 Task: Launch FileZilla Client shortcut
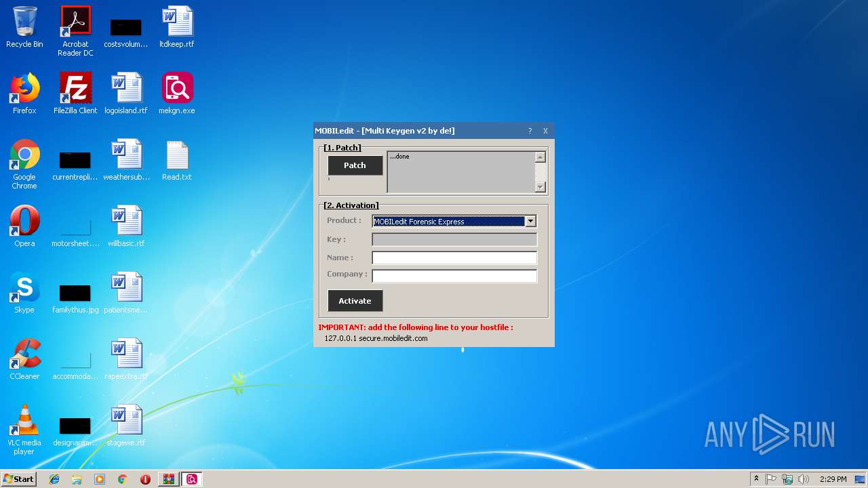75,94
